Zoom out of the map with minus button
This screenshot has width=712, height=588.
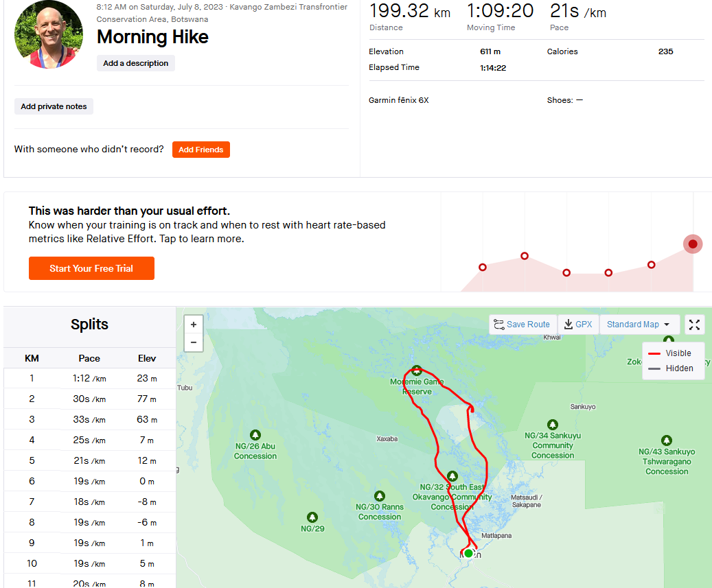click(x=194, y=342)
